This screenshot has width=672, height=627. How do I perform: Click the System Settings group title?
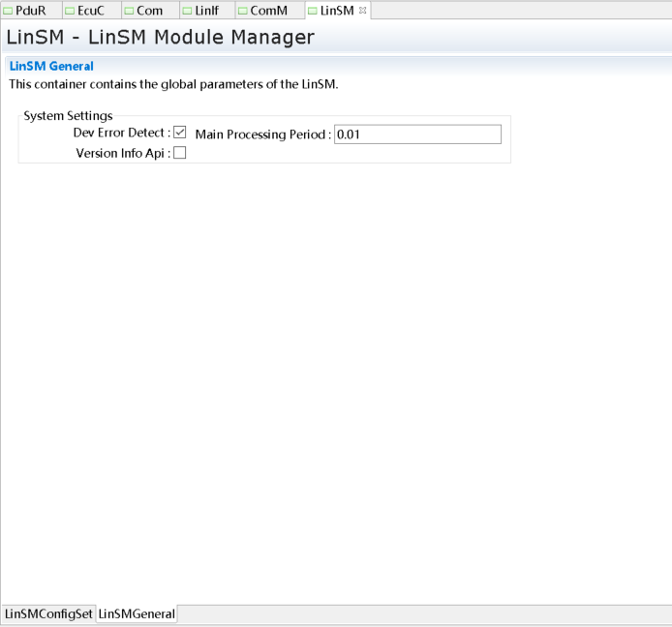coord(68,116)
